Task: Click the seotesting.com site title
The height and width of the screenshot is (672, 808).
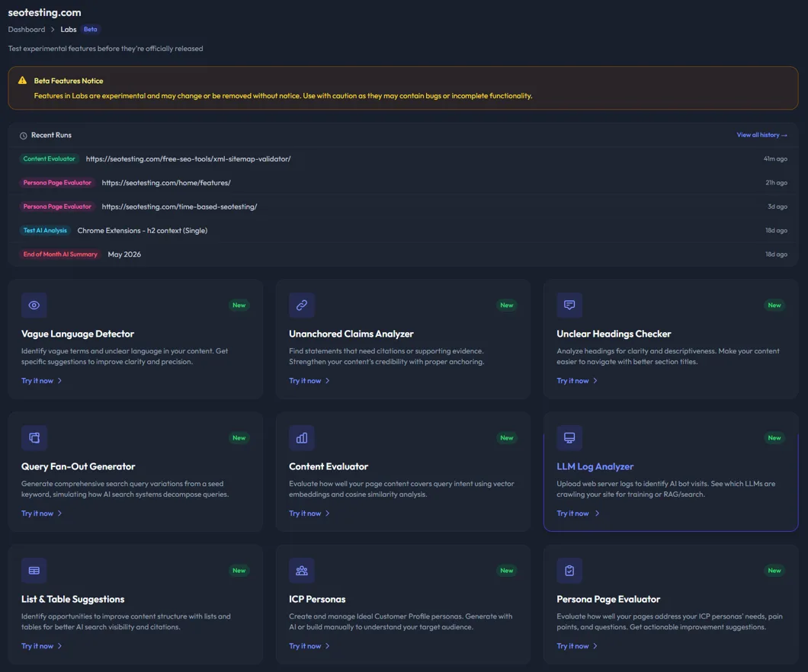Action: point(44,12)
